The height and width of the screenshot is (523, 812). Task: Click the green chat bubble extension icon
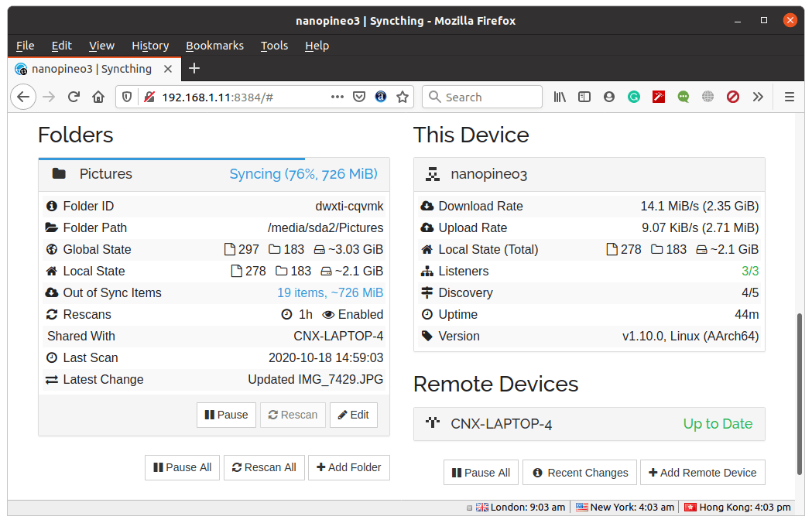[x=684, y=97]
